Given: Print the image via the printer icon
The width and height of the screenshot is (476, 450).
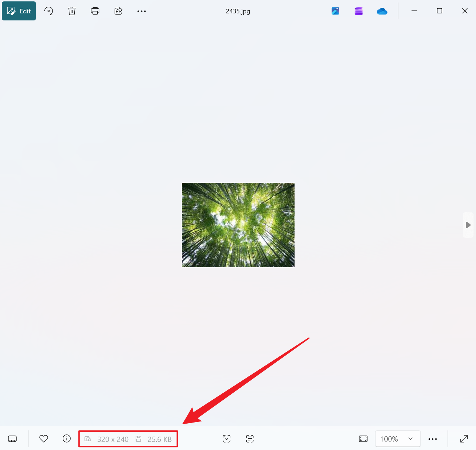Looking at the screenshot, I should click(95, 11).
